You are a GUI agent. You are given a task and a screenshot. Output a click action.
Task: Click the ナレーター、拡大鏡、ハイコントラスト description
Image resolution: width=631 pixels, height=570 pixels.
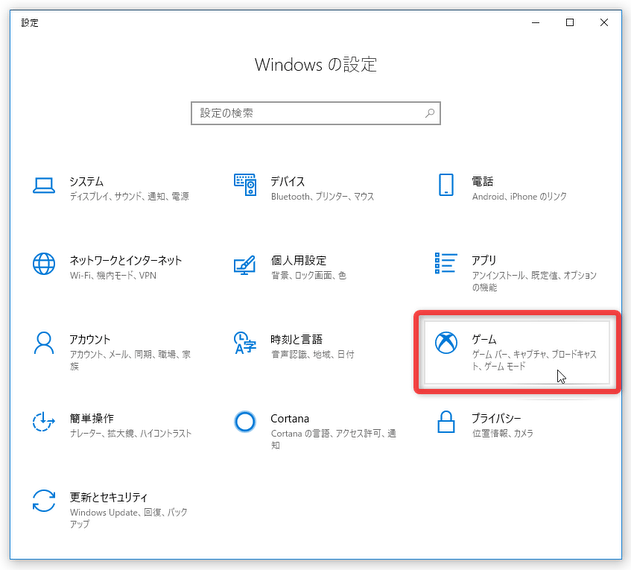(130, 433)
